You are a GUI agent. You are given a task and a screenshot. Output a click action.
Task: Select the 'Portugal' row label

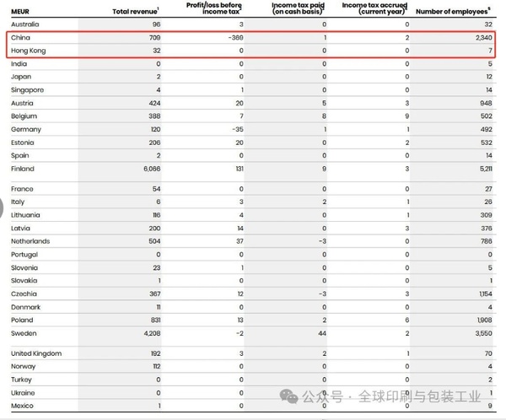pos(24,255)
